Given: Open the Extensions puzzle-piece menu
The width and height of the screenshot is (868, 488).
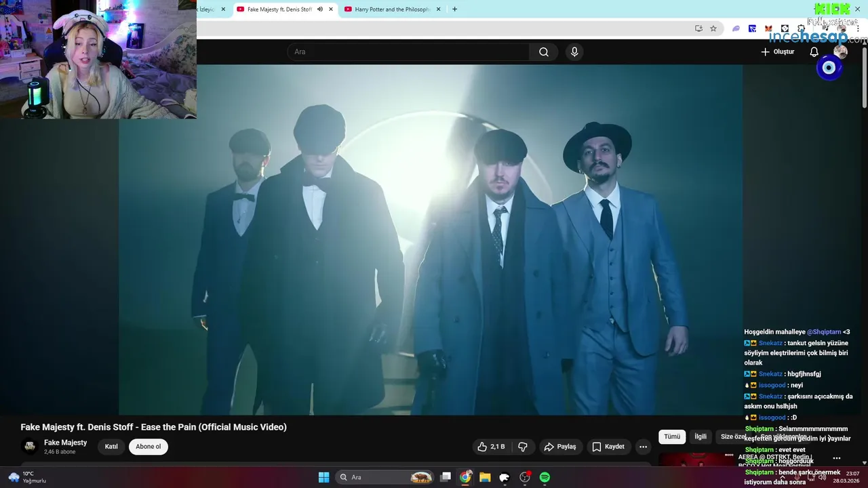Looking at the screenshot, I should click(x=801, y=28).
